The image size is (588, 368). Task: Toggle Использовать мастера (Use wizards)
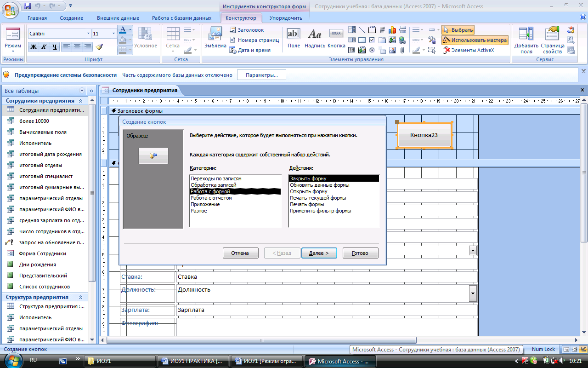[x=475, y=40]
